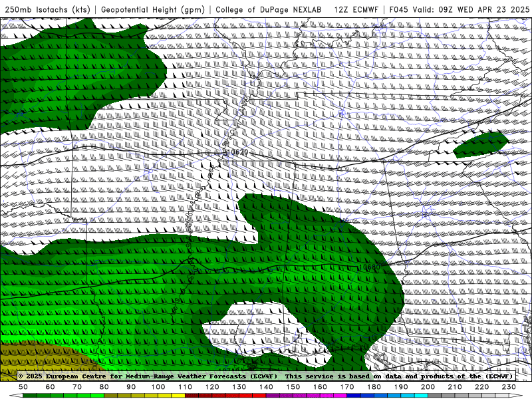Click the 10620 height contour label
532x399 pixels.
tap(237, 152)
